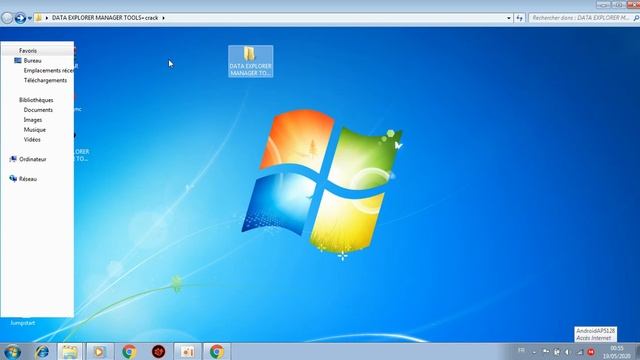Click the Bureau desktop icon
This screenshot has width=640, height=360.
18,60
